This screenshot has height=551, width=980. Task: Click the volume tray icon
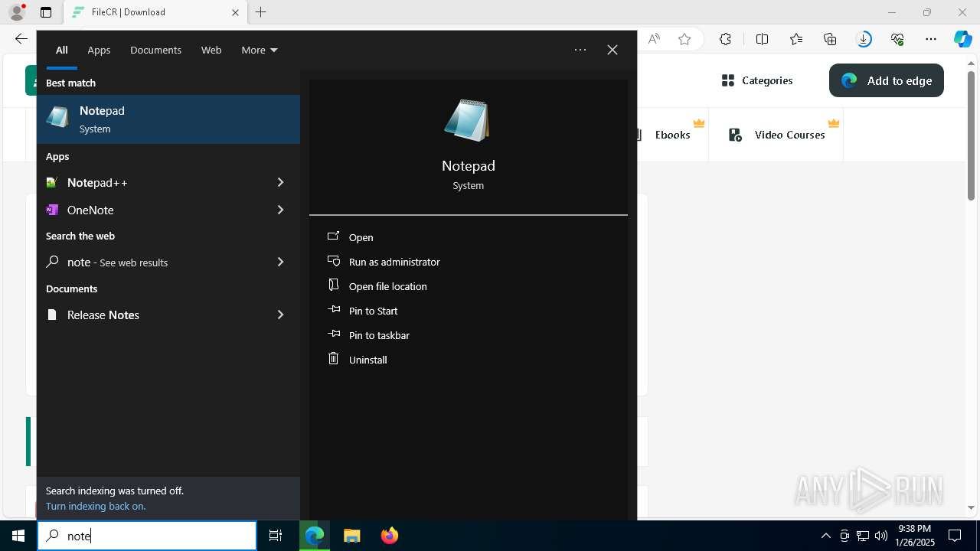[x=881, y=536]
